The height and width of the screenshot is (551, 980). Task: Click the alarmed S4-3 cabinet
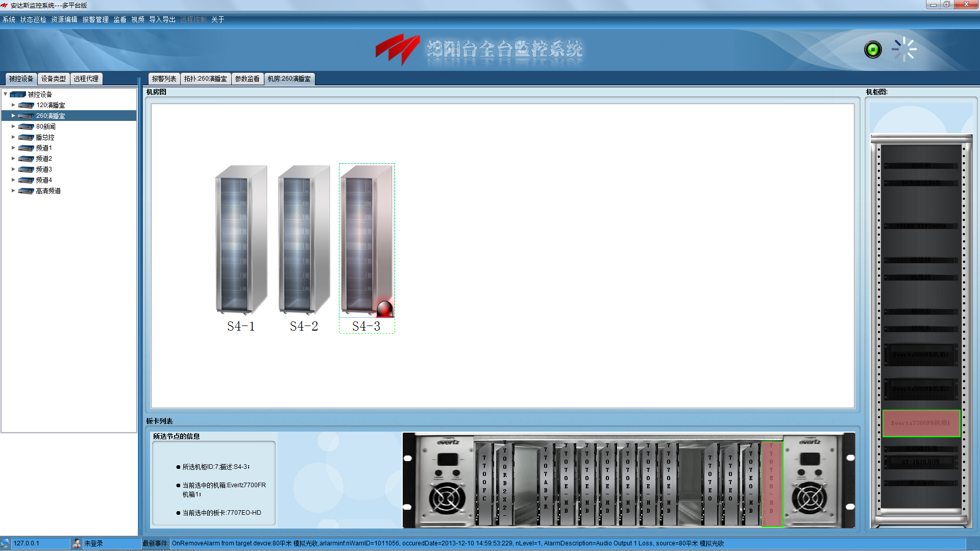point(366,240)
